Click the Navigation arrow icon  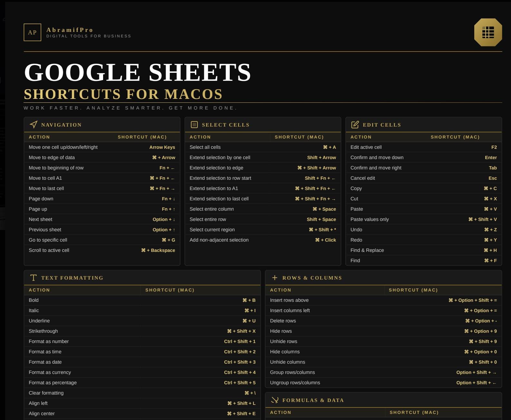pos(33,125)
